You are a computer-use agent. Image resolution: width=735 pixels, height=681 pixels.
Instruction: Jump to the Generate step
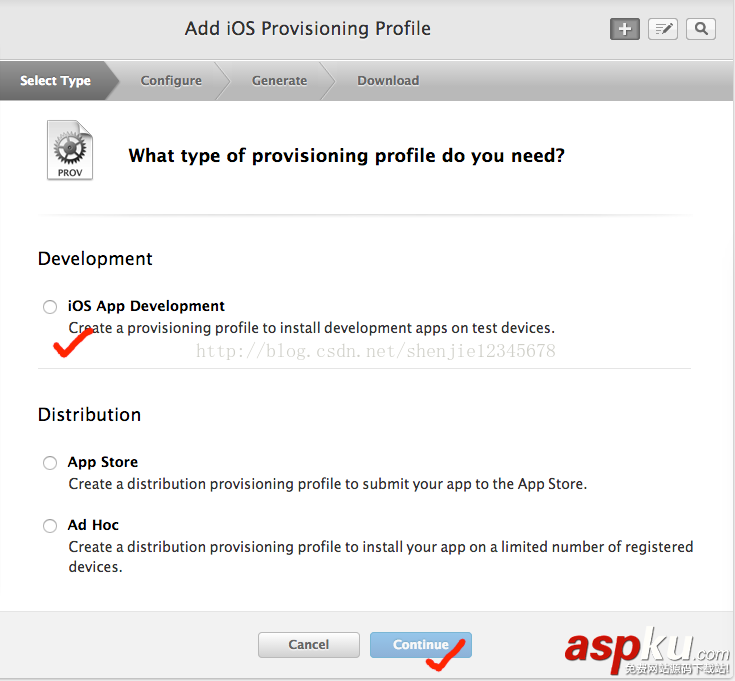tap(279, 81)
